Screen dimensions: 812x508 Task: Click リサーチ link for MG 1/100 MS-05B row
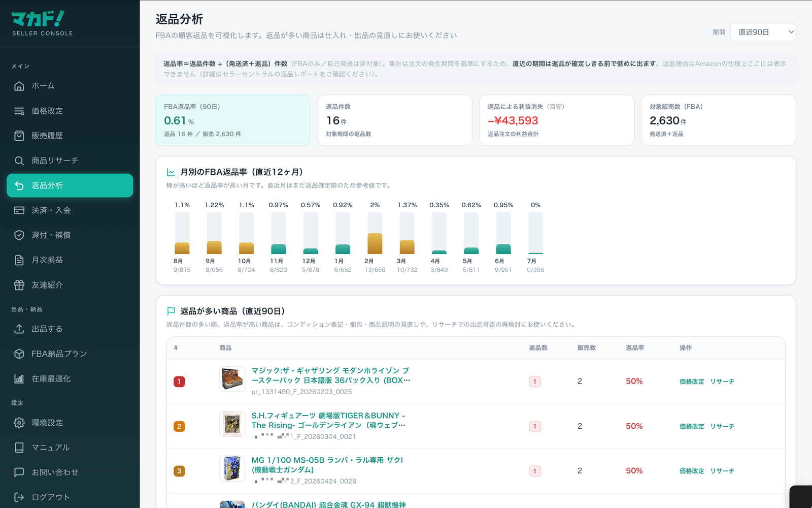point(722,471)
